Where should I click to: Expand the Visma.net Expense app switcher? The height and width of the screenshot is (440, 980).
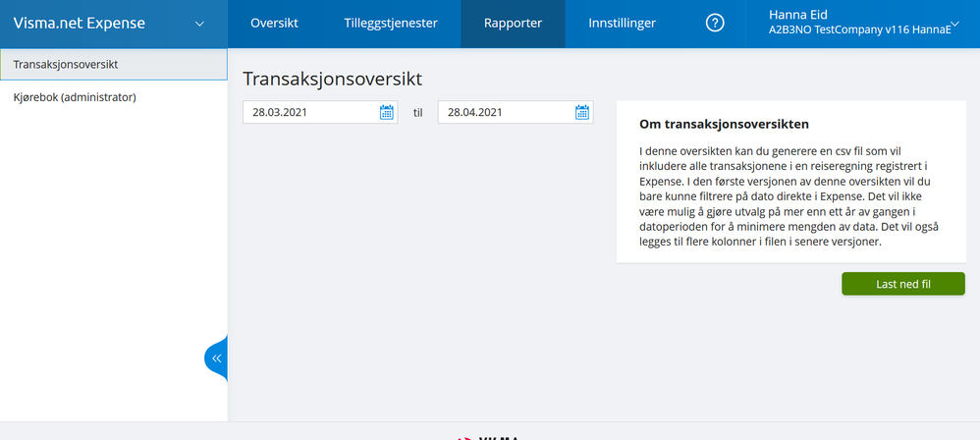coord(199,24)
